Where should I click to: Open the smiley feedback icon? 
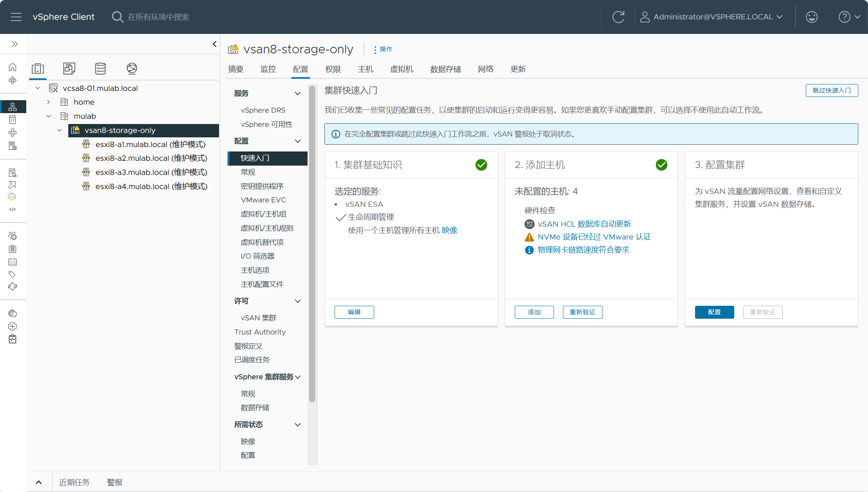coord(811,17)
